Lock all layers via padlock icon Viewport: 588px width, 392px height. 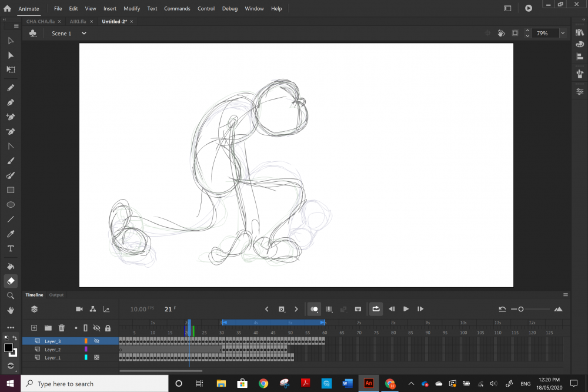click(x=108, y=328)
